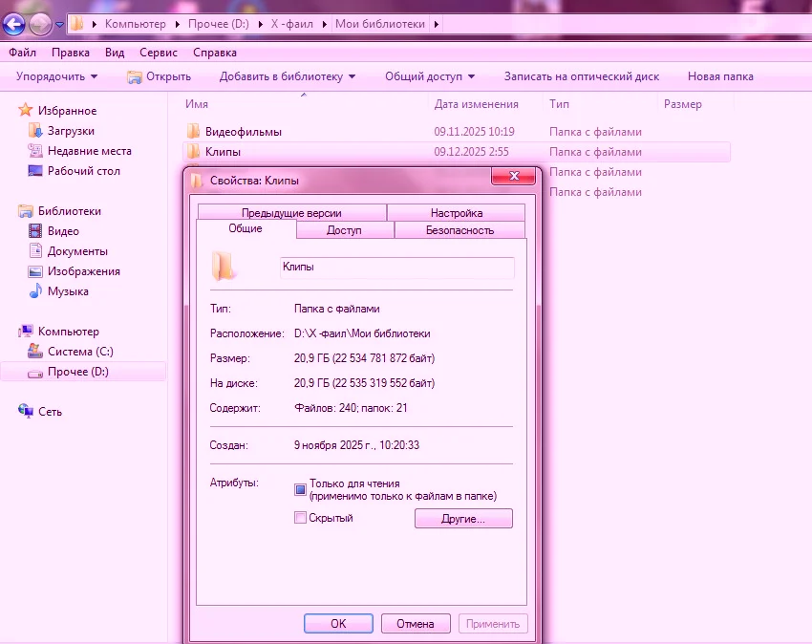
Task: Switch to the Безопасность tab
Action: click(x=459, y=230)
